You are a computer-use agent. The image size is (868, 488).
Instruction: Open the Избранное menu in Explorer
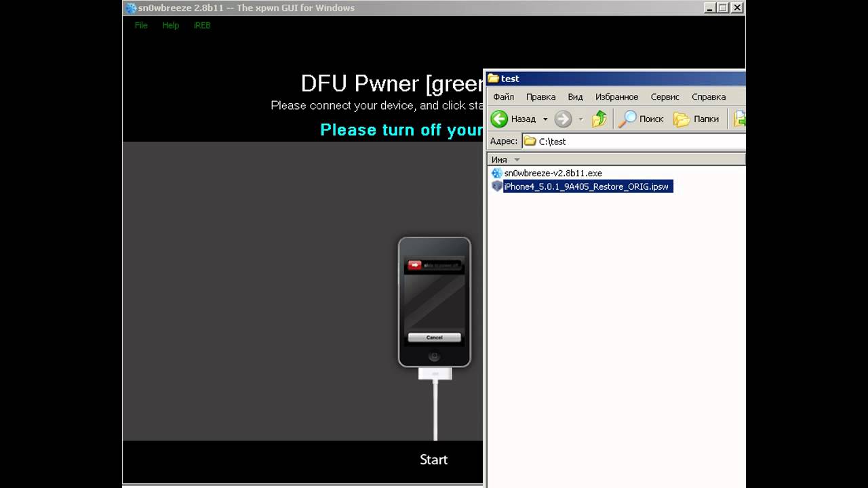tap(616, 97)
